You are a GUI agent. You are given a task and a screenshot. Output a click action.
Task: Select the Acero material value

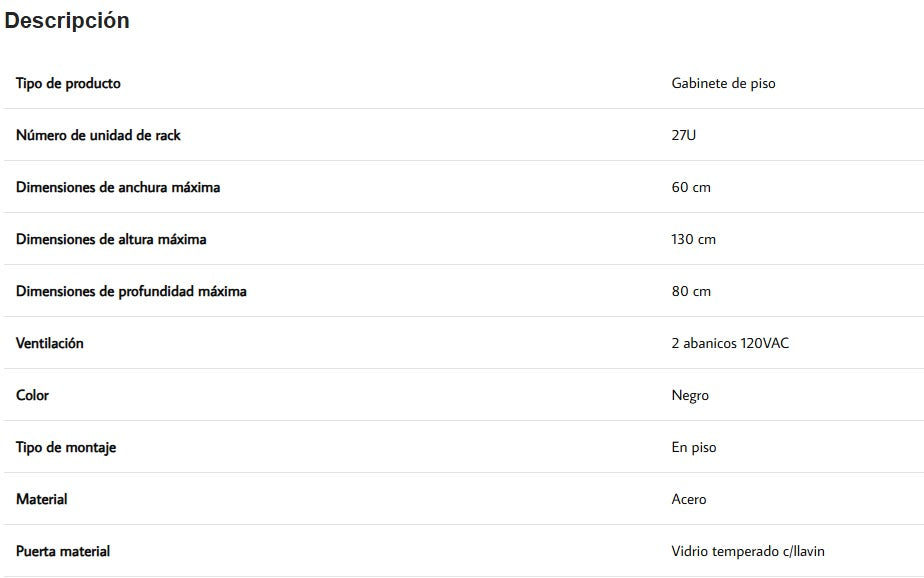689,499
